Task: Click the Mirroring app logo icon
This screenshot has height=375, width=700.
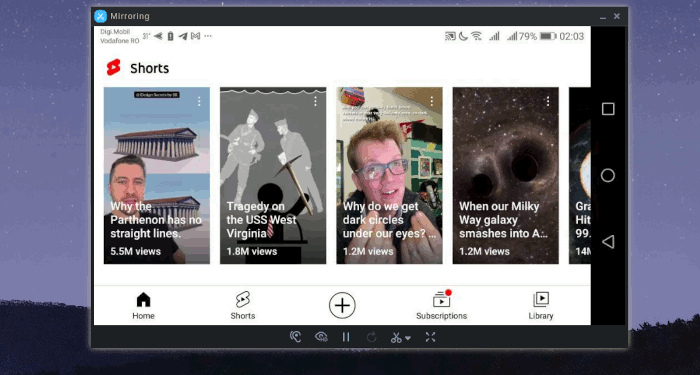Action: 100,17
